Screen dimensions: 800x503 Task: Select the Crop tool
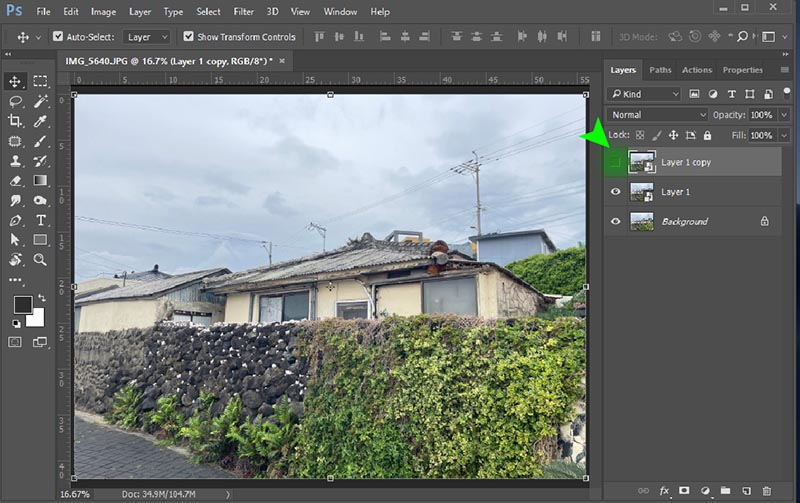coord(15,121)
